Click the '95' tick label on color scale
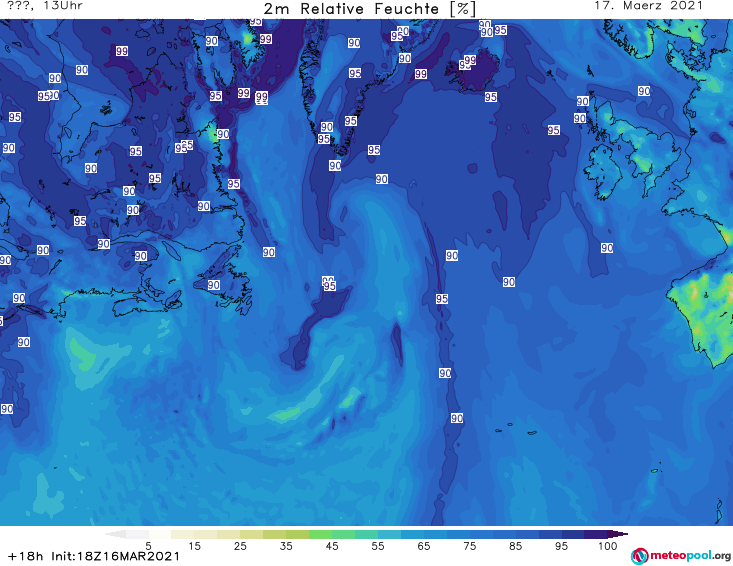 (561, 546)
